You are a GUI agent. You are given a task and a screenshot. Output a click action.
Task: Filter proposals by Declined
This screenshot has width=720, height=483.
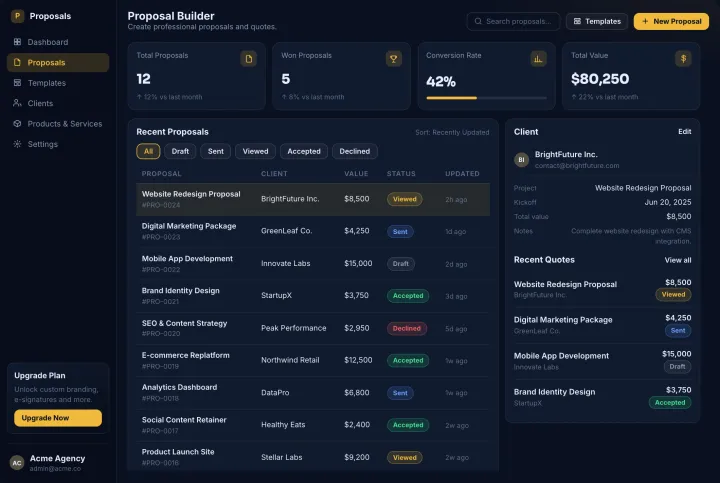(354, 151)
